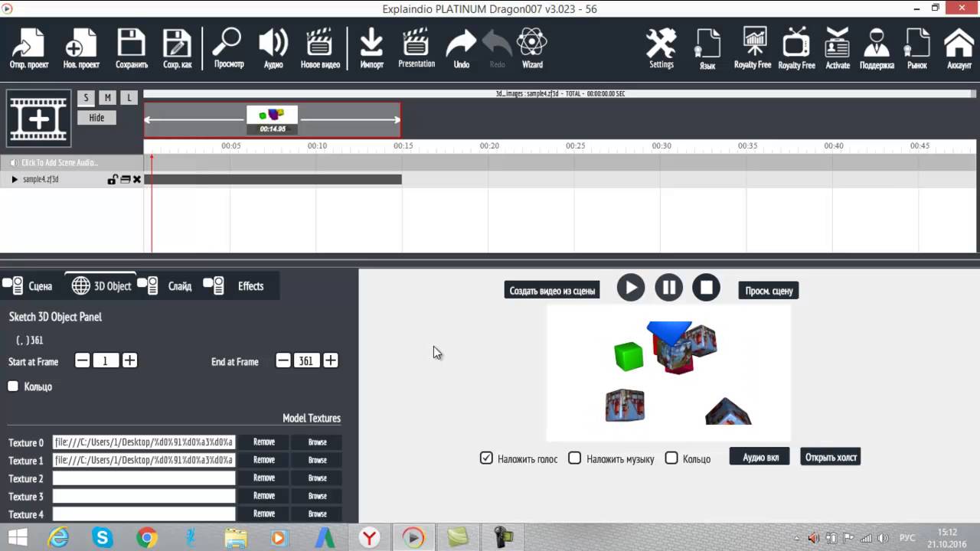Click Аудио вкл button
980x551 pixels.
coord(760,457)
